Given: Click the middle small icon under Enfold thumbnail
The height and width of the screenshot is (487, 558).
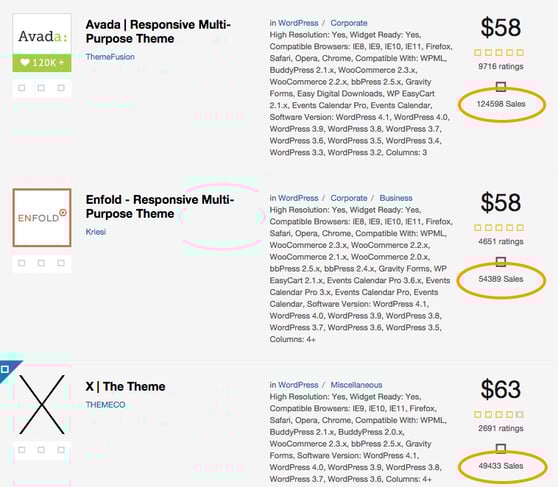Looking at the screenshot, I should pyautogui.click(x=41, y=263).
